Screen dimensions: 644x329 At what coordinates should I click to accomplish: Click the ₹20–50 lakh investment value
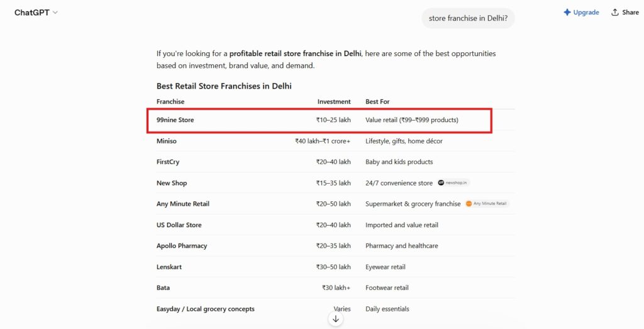333,204
